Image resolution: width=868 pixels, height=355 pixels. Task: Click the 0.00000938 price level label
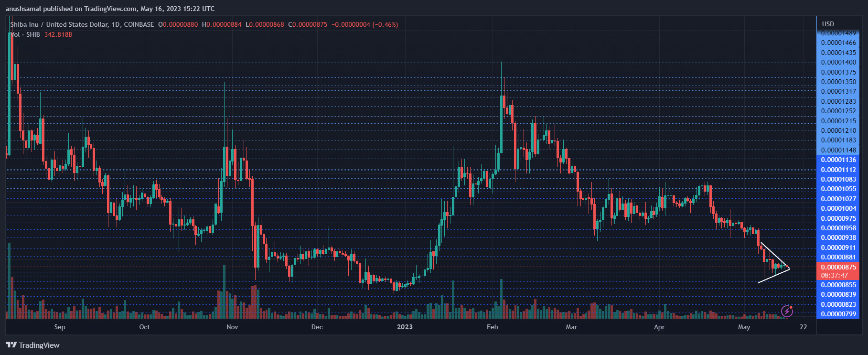tap(838, 237)
